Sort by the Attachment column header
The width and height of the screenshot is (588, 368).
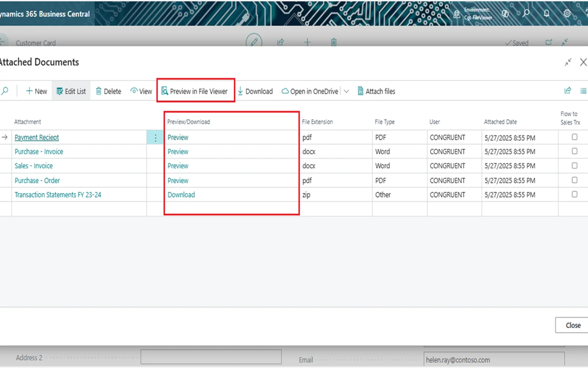(28, 122)
